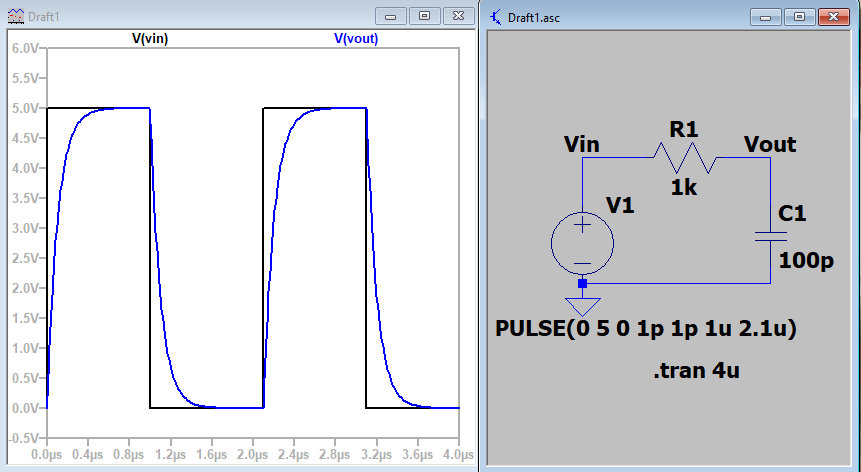Select the voltage source V1 symbol
The width and height of the screenshot is (861, 472).
pyautogui.click(x=582, y=242)
